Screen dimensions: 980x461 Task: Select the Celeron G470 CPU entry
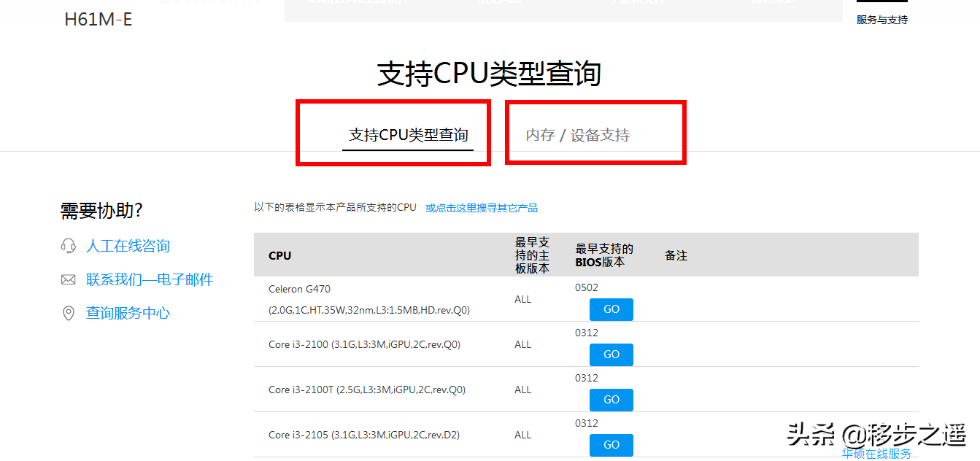tap(299, 289)
